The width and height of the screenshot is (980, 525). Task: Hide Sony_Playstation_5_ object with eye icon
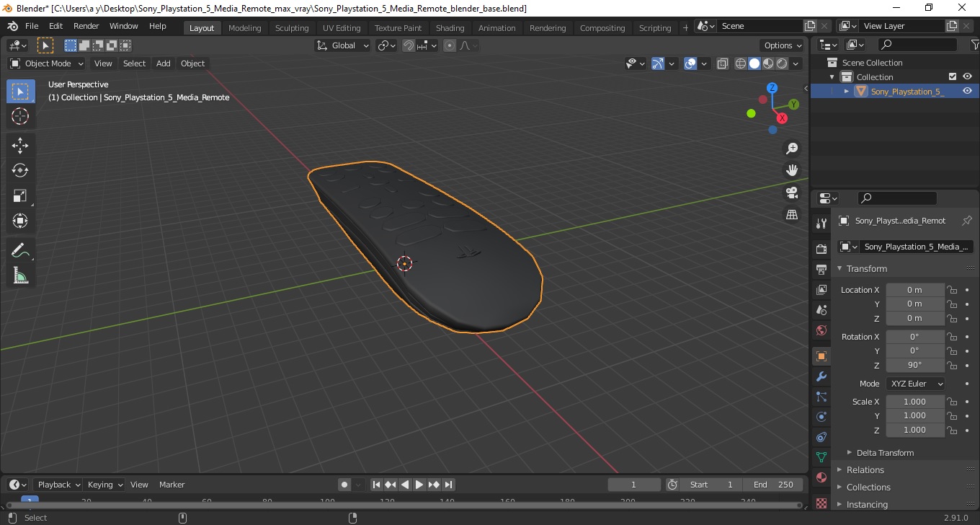point(967,91)
